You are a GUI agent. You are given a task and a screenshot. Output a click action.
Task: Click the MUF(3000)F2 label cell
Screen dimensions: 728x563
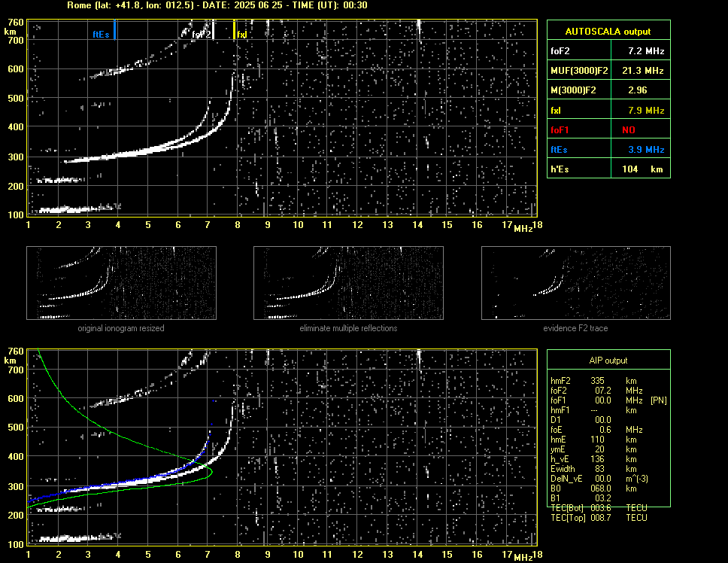point(579,70)
